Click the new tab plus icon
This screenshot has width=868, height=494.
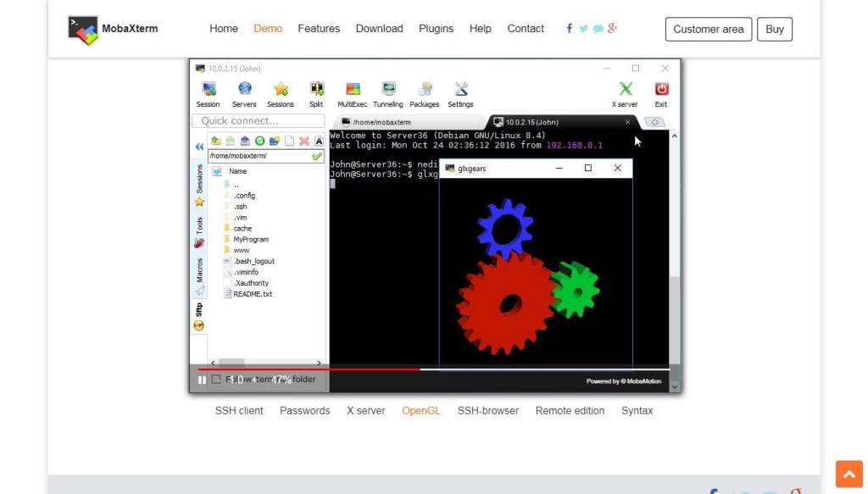[654, 122]
